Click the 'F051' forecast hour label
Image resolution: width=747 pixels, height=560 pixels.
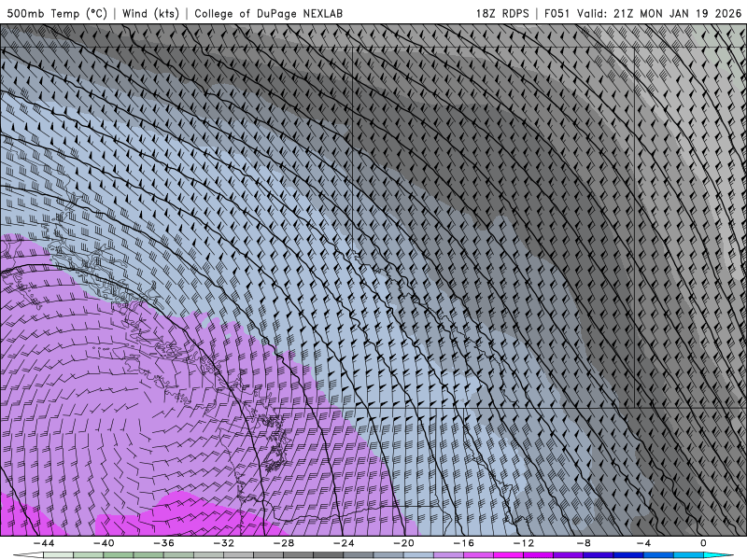click(x=557, y=13)
